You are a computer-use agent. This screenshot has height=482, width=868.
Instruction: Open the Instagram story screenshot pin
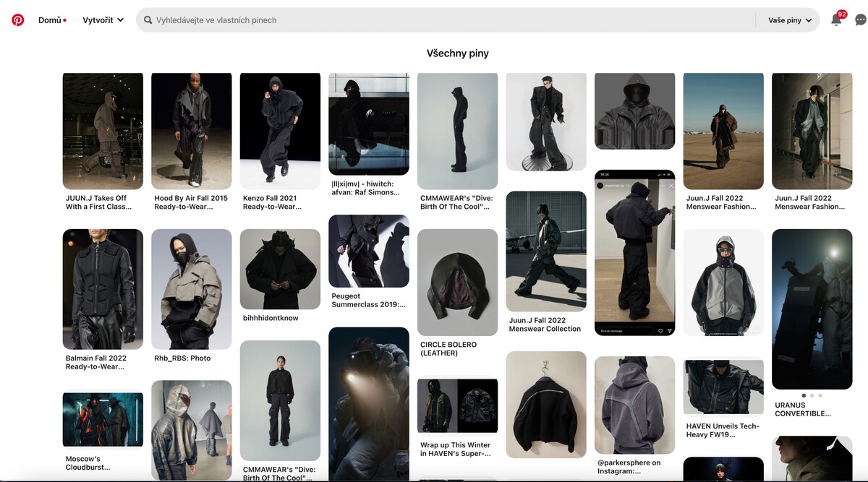(x=634, y=252)
